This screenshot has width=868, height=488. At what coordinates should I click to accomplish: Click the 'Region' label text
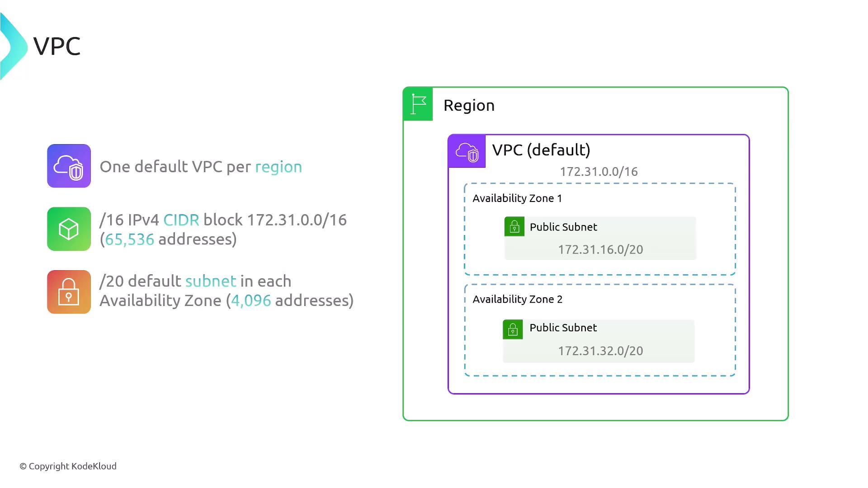tap(469, 105)
